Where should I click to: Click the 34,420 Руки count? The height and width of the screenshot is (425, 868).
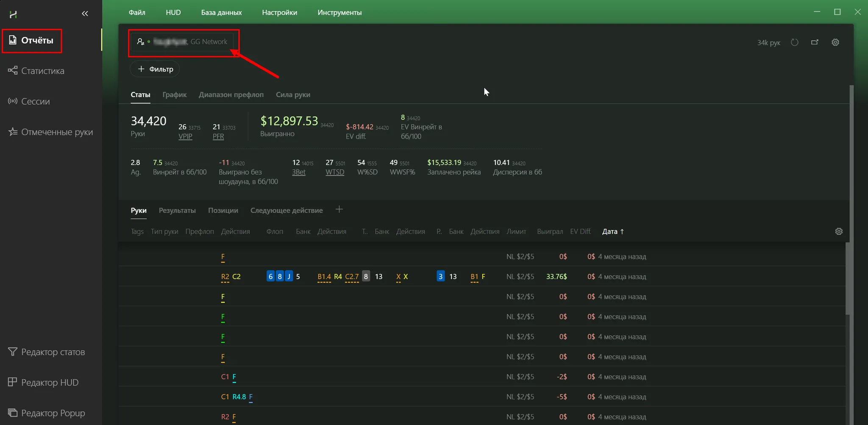(x=148, y=121)
